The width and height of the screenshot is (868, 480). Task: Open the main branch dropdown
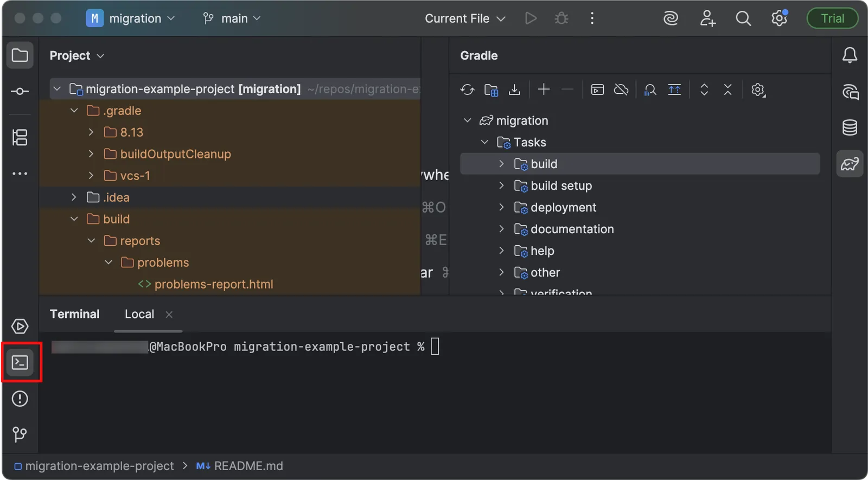point(232,18)
